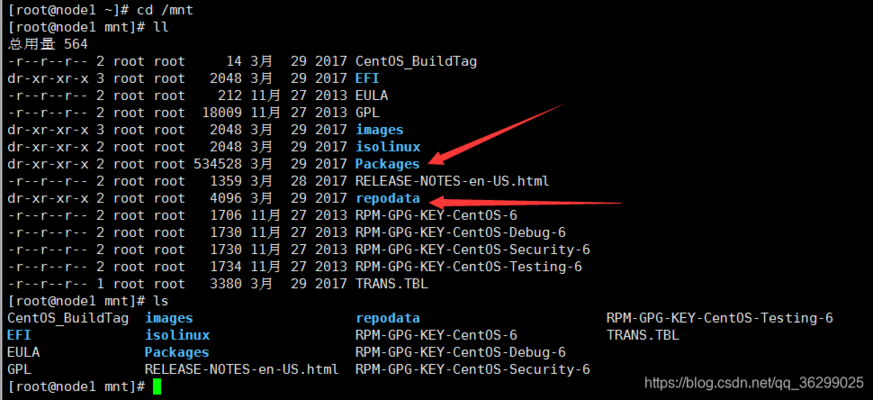
Task: Click the '总用量 564' summary line
Action: (48, 44)
